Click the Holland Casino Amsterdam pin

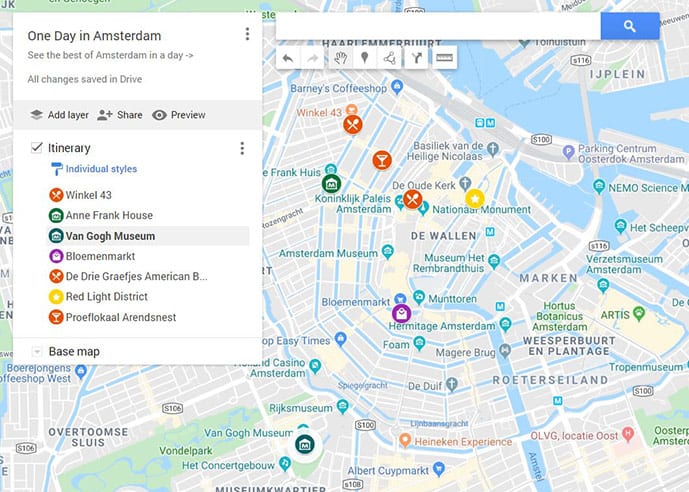(315, 365)
